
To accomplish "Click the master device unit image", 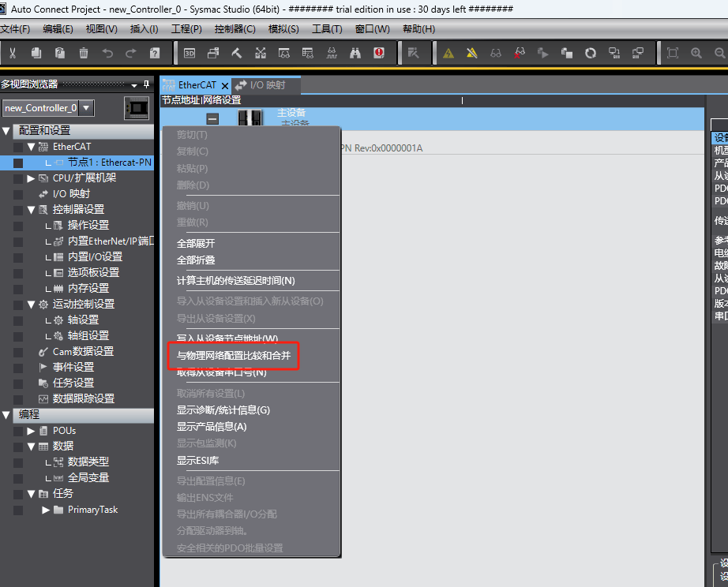I will click(x=250, y=118).
